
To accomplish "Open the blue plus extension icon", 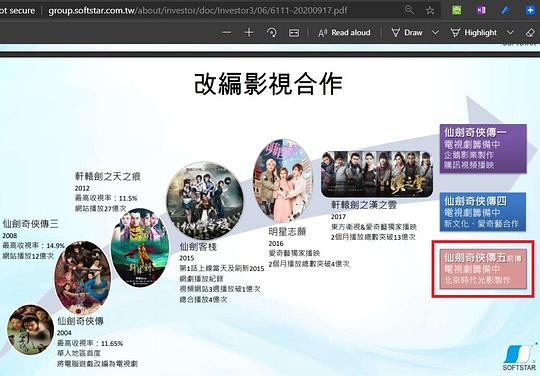I will click(530, 10).
